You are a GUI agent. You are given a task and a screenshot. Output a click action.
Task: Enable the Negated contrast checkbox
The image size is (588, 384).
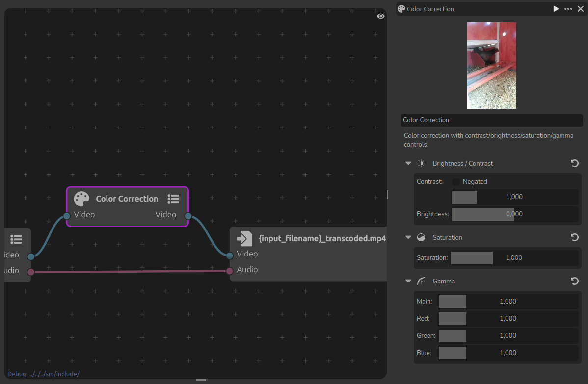click(456, 181)
